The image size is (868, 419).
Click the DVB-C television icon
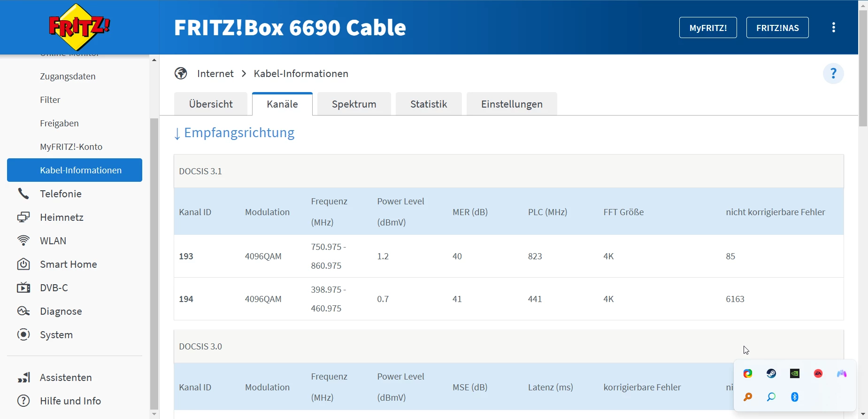click(23, 287)
